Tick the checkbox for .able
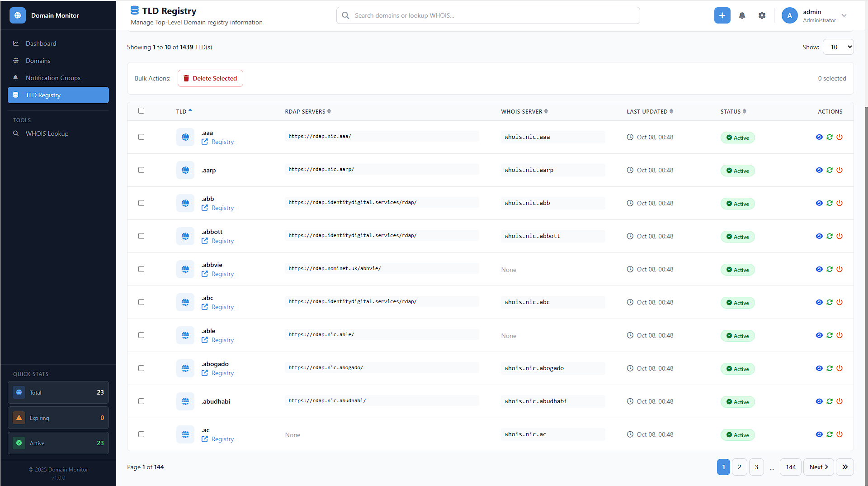The width and height of the screenshot is (868, 486). [141, 335]
